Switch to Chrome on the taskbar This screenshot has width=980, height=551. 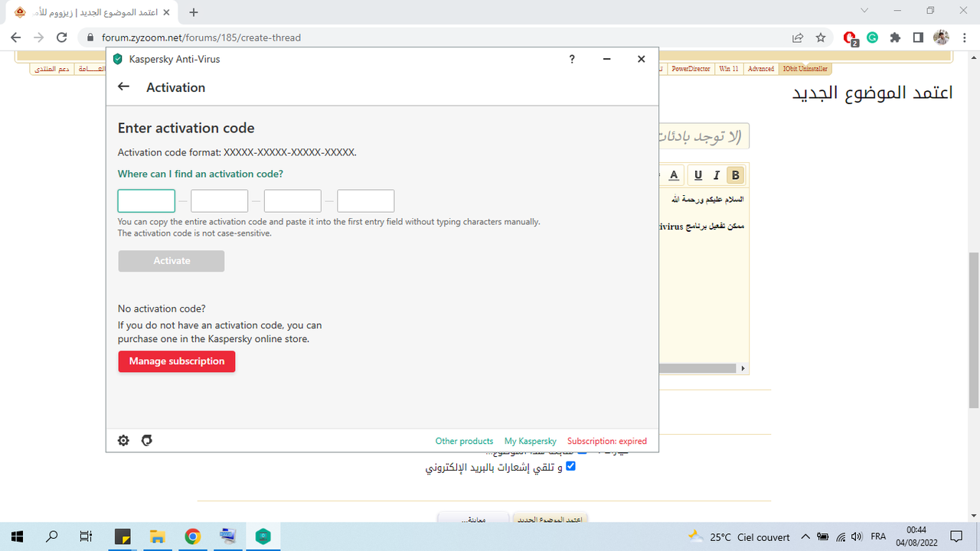pyautogui.click(x=193, y=536)
